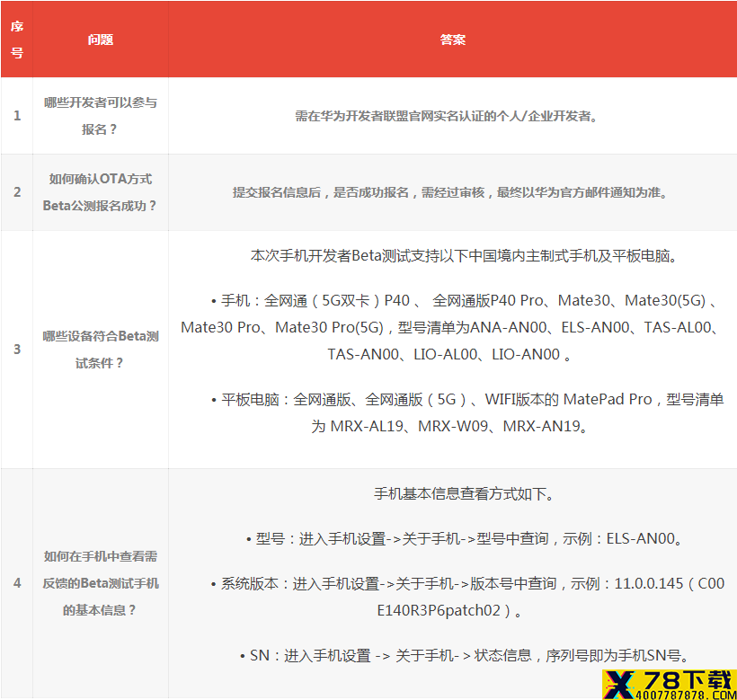Click the line 本次手机开发者Beta测试支持以下中国境内主制式手机及平板电脑
This screenshot has height=700, width=737.
pos(464,256)
